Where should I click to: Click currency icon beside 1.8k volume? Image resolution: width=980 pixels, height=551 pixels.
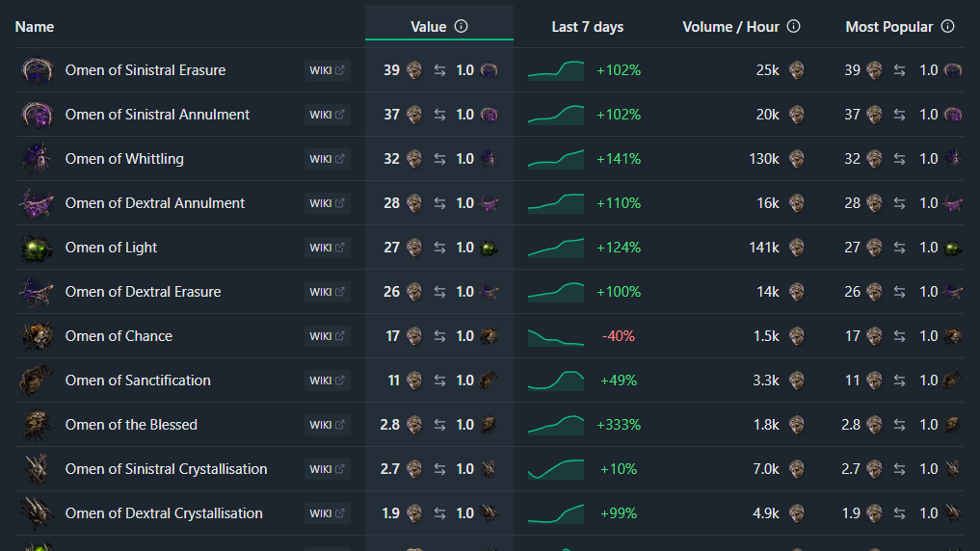796,425
